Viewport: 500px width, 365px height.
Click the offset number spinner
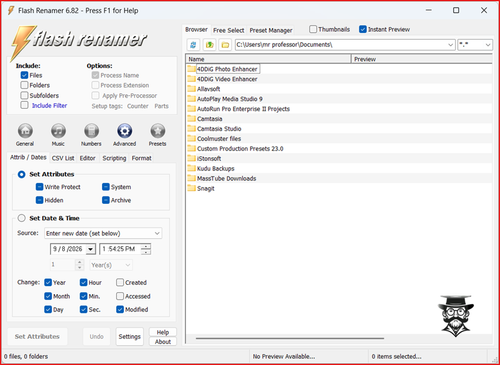tap(79, 265)
